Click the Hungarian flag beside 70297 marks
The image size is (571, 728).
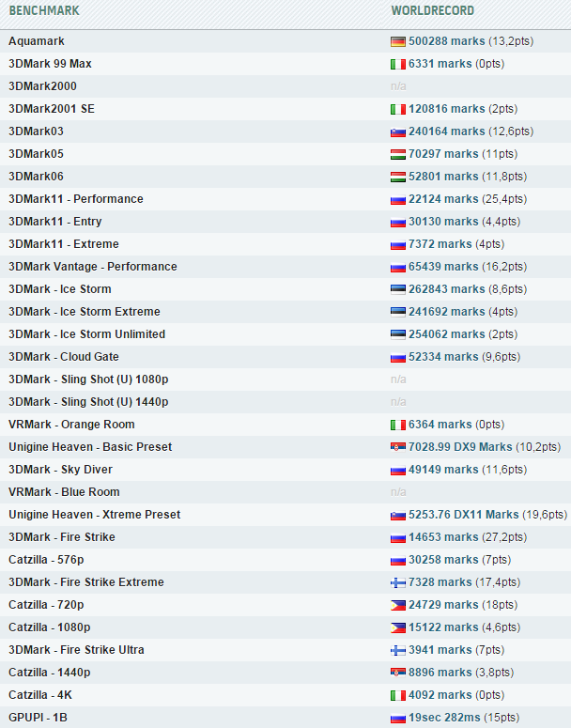[398, 154]
